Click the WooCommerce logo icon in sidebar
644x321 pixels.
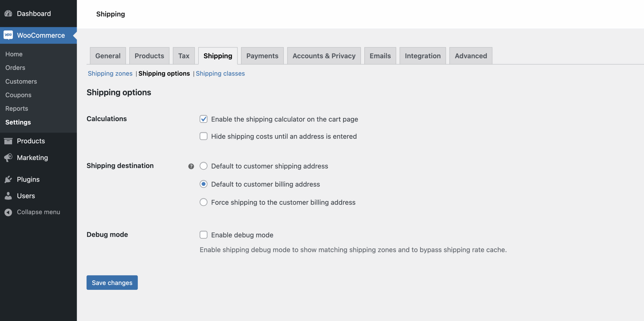8,35
